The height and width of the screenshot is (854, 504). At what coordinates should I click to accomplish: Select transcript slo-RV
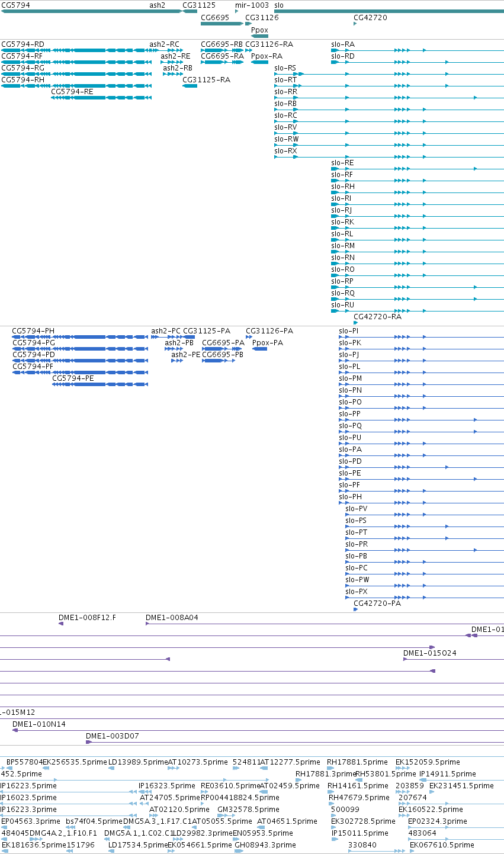click(285, 127)
